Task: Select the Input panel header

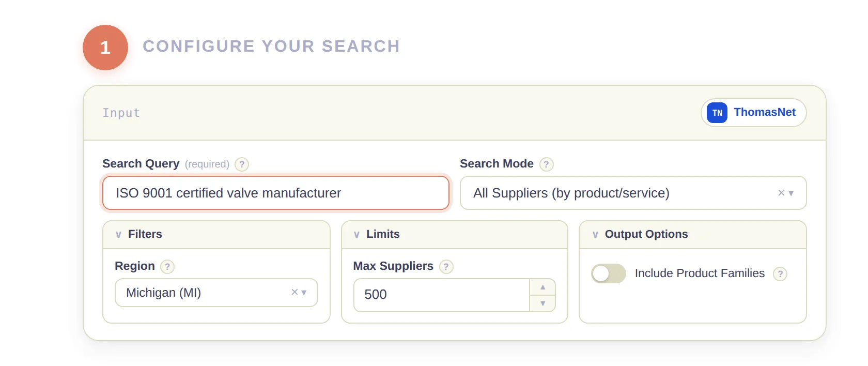Action: coord(121,113)
